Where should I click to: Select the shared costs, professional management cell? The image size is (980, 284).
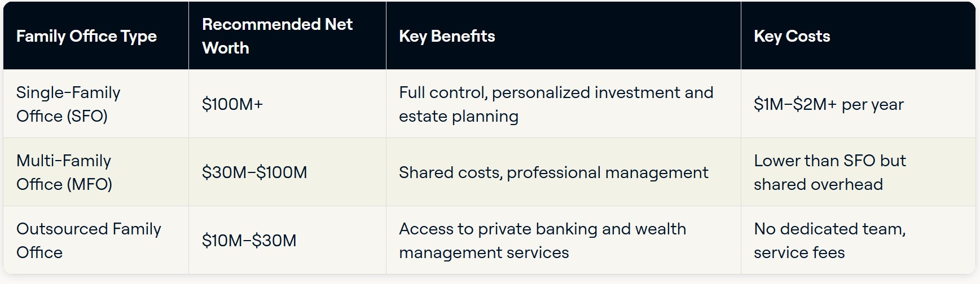563,172
